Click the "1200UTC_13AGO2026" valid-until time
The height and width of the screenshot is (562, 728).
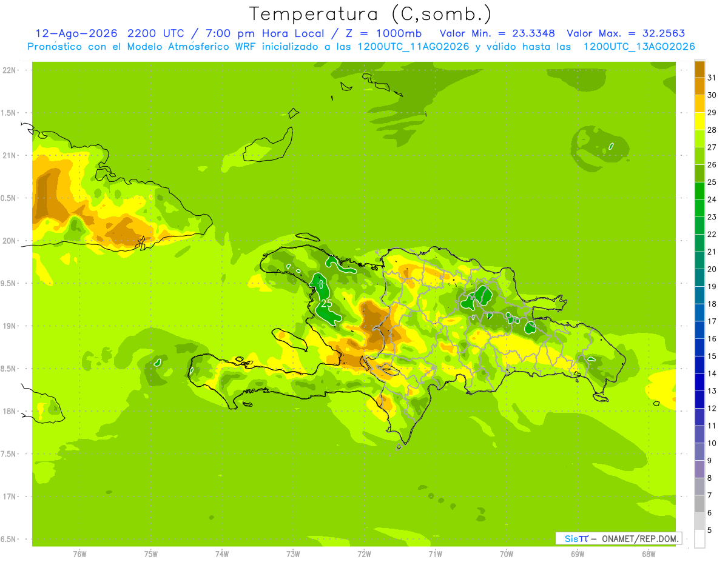click(x=639, y=47)
